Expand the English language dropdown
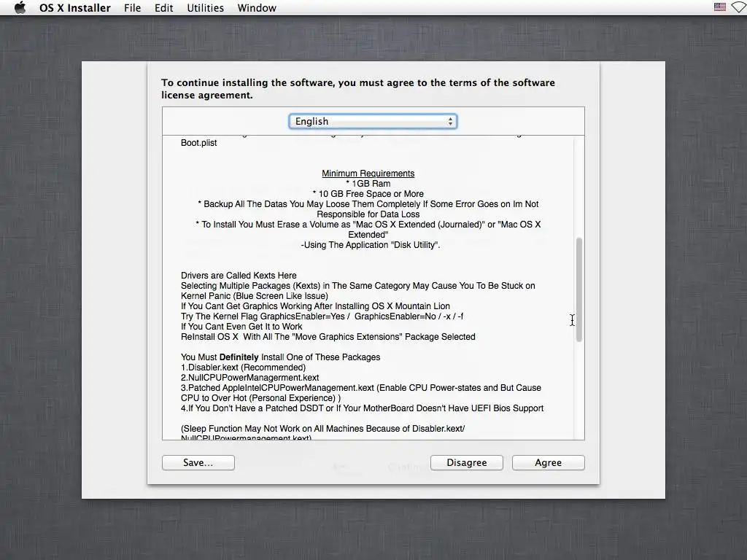This screenshot has height=560, width=747. pos(373,122)
